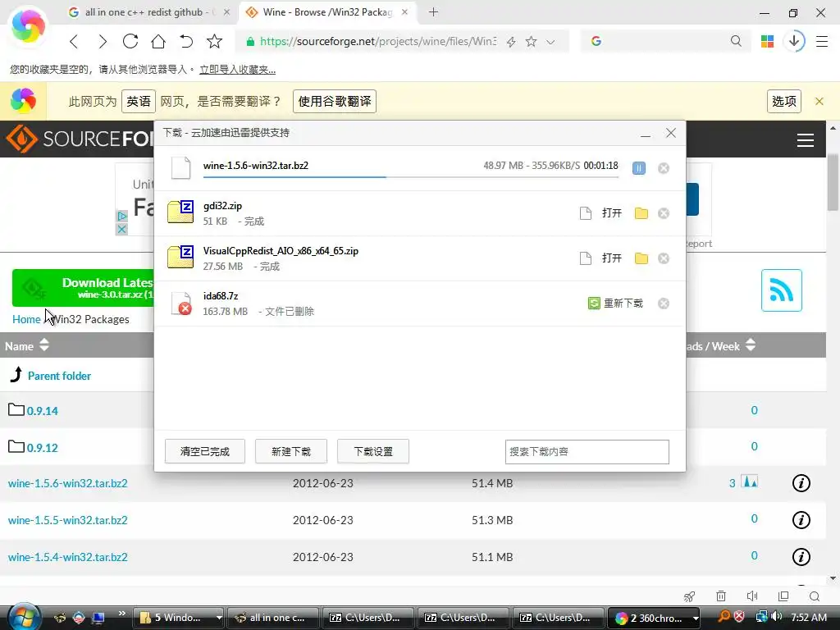
Task: Dismiss the translation bar
Action: (x=819, y=101)
